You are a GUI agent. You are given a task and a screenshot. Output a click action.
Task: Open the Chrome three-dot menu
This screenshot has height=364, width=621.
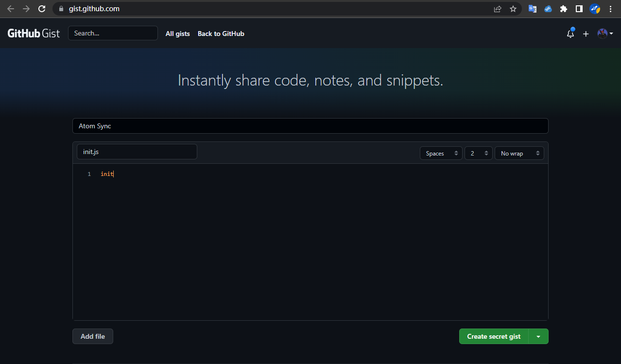tap(611, 9)
